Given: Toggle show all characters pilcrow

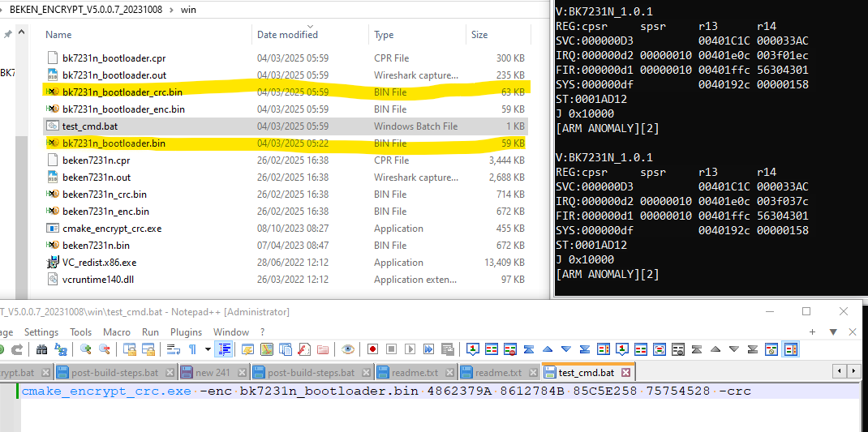Looking at the screenshot, I should 192,349.
